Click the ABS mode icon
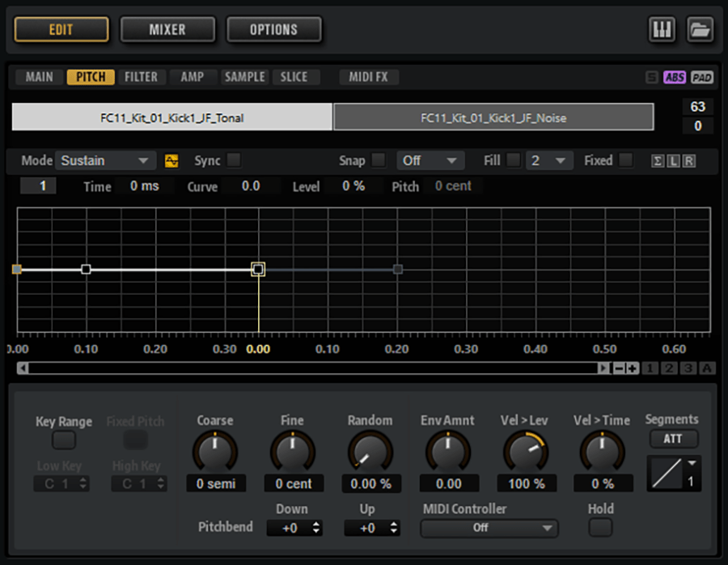Image resolution: width=728 pixels, height=565 pixels. [x=675, y=78]
